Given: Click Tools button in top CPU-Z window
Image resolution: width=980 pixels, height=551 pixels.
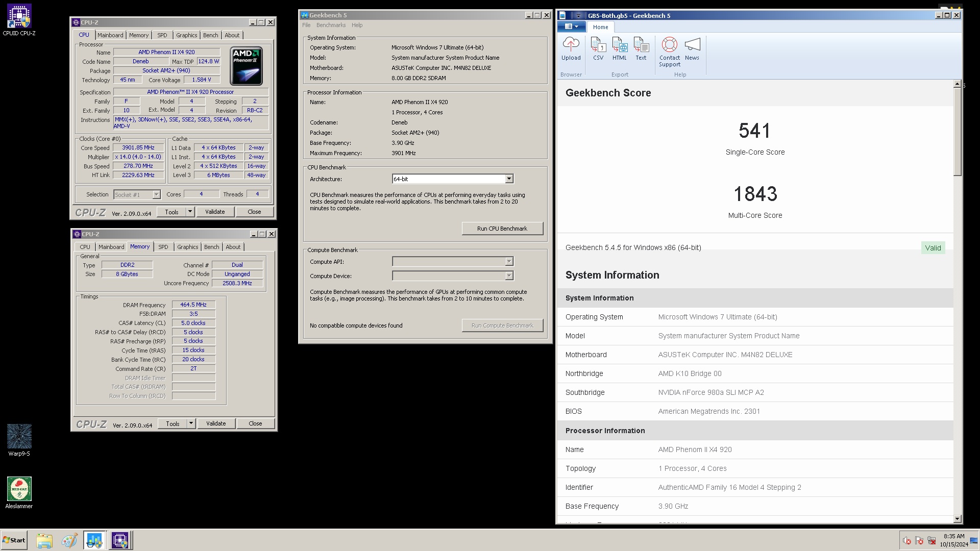Looking at the screenshot, I should [171, 212].
